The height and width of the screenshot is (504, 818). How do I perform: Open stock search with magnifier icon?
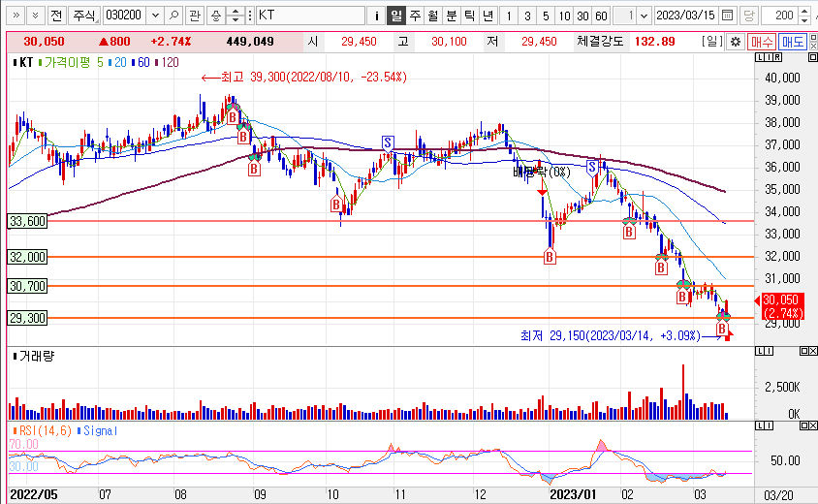pyautogui.click(x=173, y=16)
